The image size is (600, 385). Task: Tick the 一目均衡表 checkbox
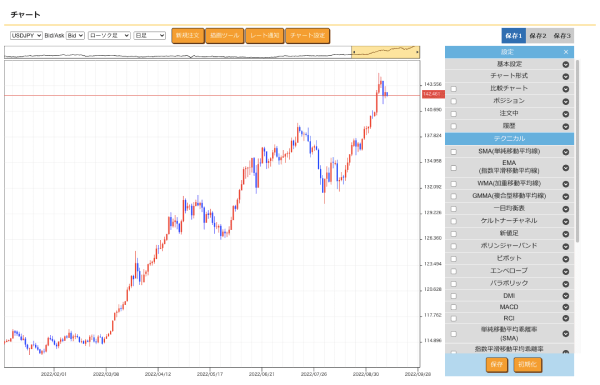[453, 209]
